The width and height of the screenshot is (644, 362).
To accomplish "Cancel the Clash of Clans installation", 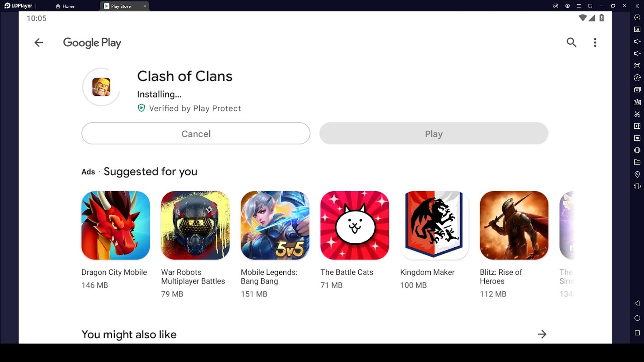I will (196, 134).
